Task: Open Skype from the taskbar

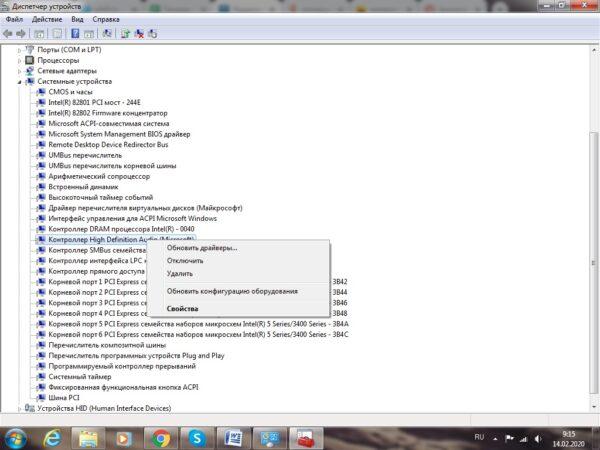Action: (197, 438)
